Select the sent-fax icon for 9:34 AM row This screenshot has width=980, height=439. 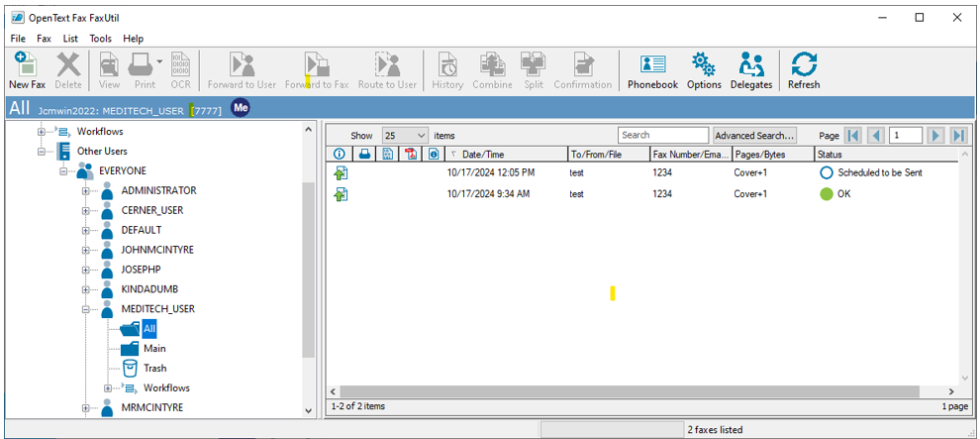(x=341, y=194)
